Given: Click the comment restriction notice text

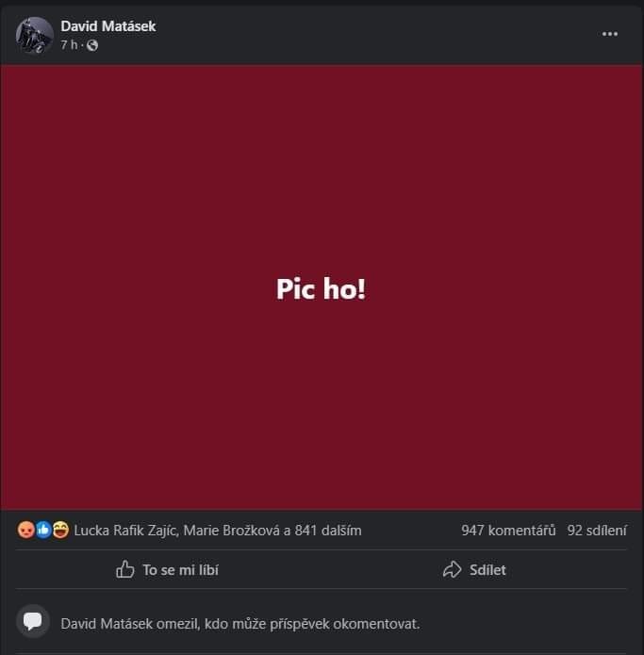Looking at the screenshot, I should (x=239, y=623).
